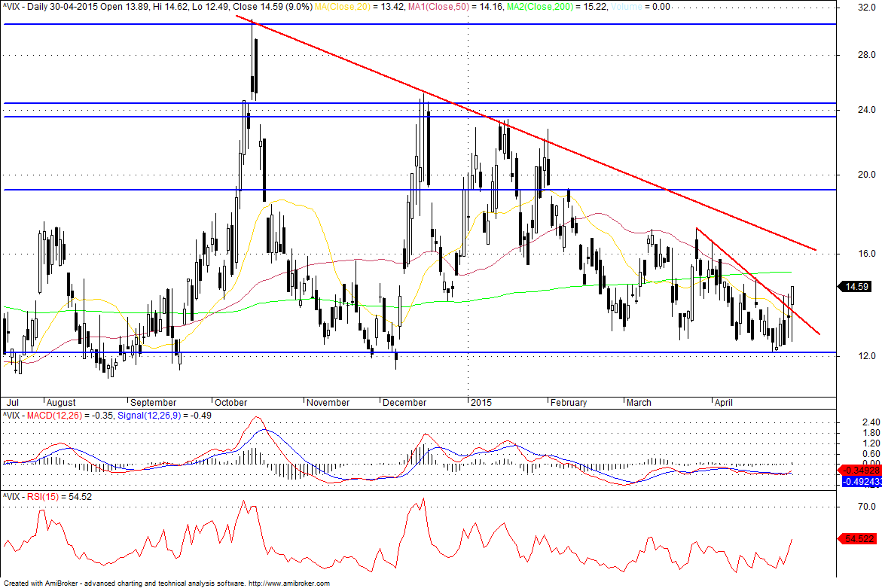Click the 1.80 MACD axis label
882x588 pixels.
coord(871,433)
